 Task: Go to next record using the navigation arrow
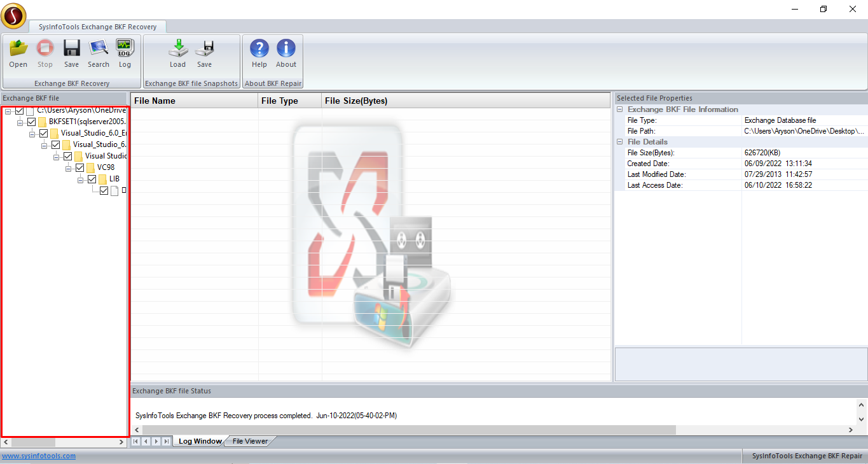click(x=156, y=441)
